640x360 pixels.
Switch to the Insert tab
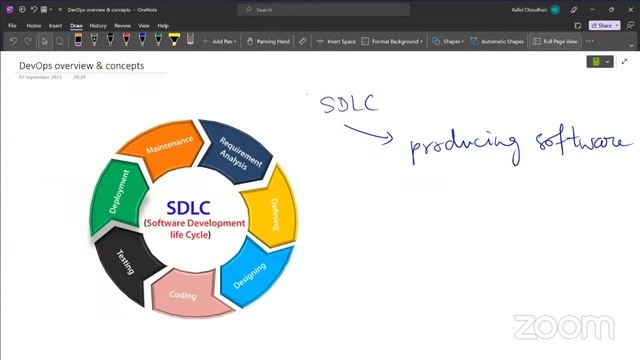point(56,26)
